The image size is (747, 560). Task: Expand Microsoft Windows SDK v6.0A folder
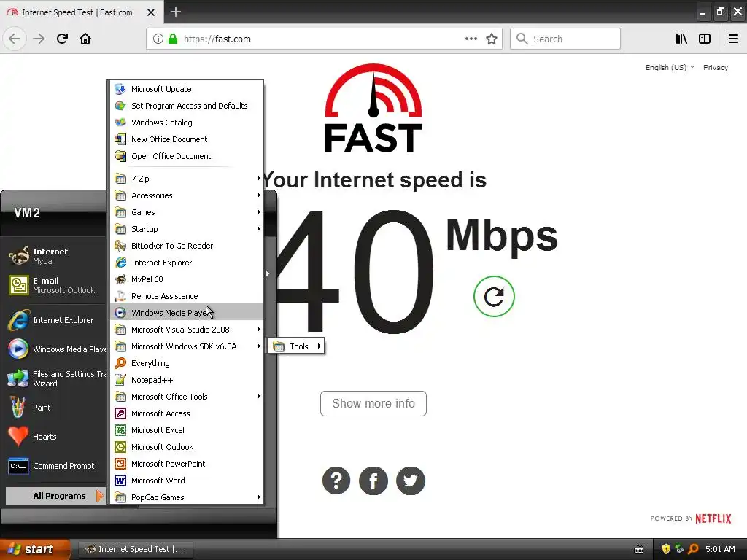pos(187,346)
